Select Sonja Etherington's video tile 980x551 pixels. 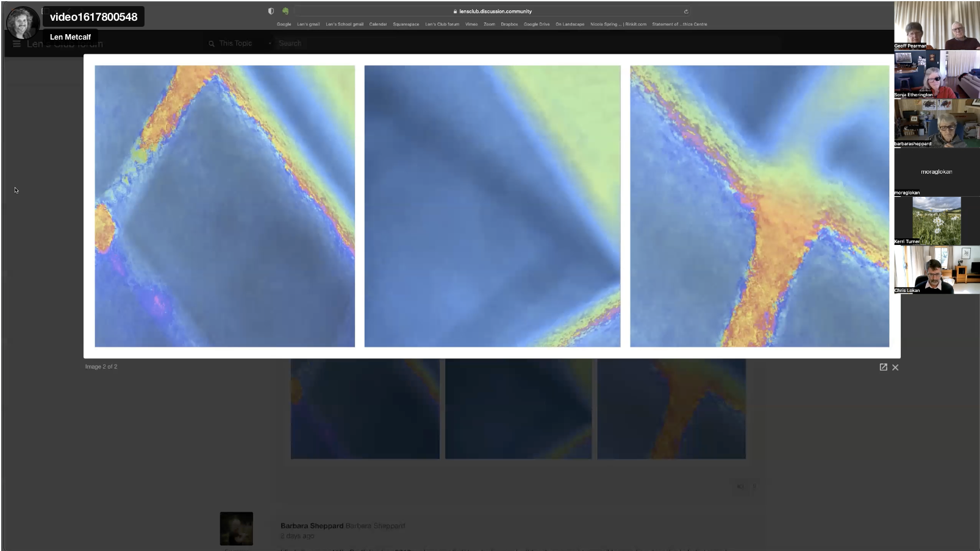[937, 74]
